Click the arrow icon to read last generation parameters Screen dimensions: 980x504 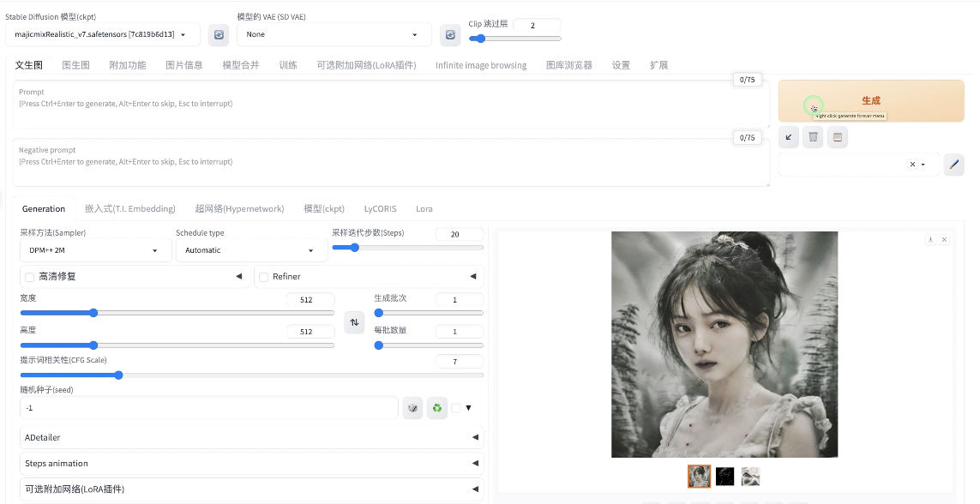tap(789, 137)
